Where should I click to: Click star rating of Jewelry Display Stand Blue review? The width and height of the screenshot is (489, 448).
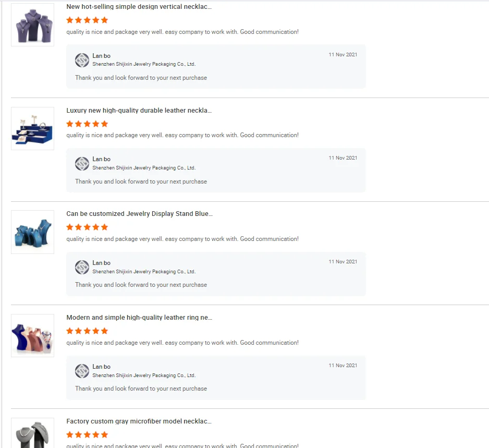point(87,227)
